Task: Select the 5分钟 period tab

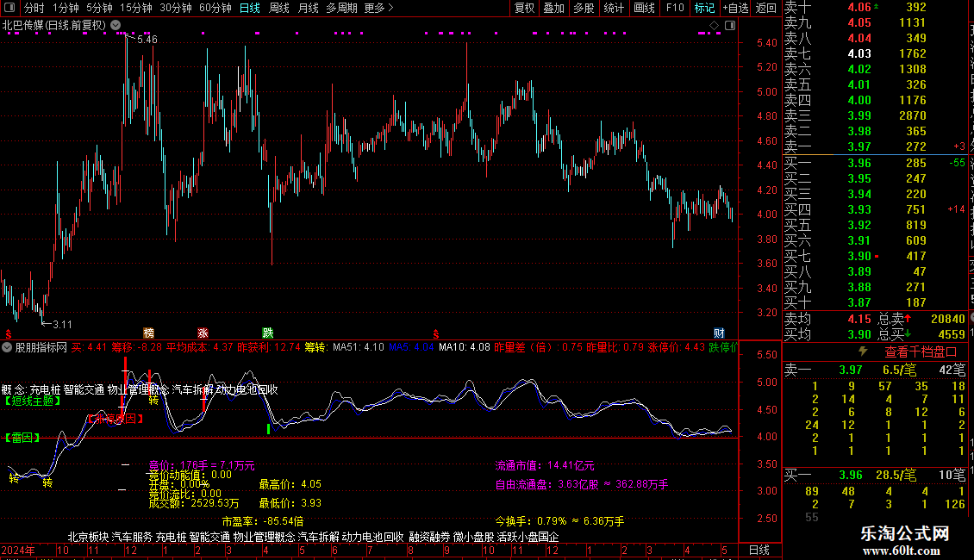Action: (99, 8)
